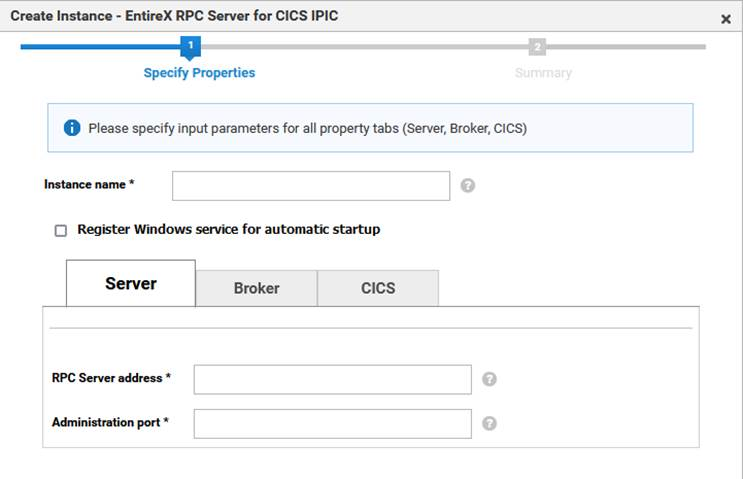Open help for RPC Server address field
743x479 pixels.
[489, 379]
